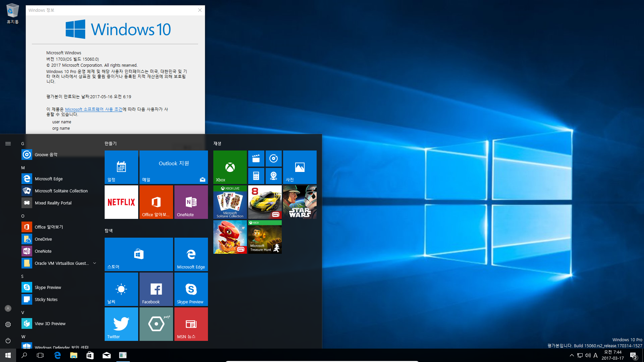Open the Facebook tile
The width and height of the screenshot is (644, 362).
pyautogui.click(x=156, y=289)
